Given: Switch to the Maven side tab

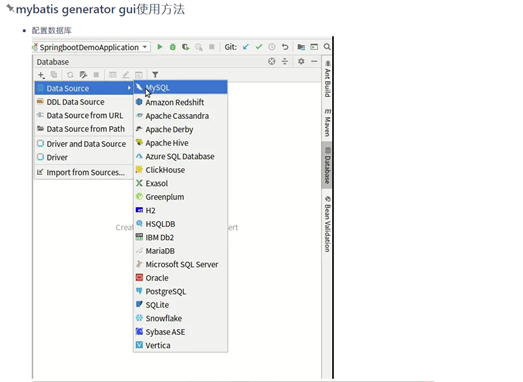Looking at the screenshot, I should coord(328,122).
